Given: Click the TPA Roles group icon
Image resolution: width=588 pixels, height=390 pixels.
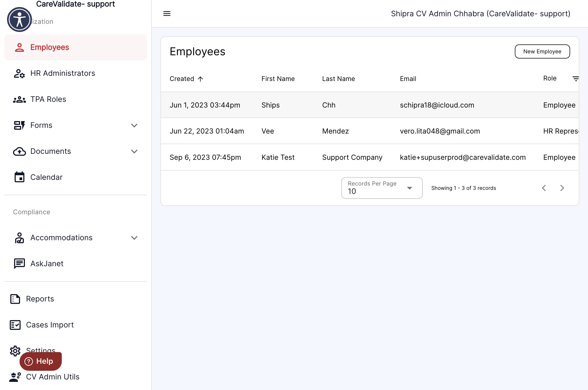Looking at the screenshot, I should (20, 99).
